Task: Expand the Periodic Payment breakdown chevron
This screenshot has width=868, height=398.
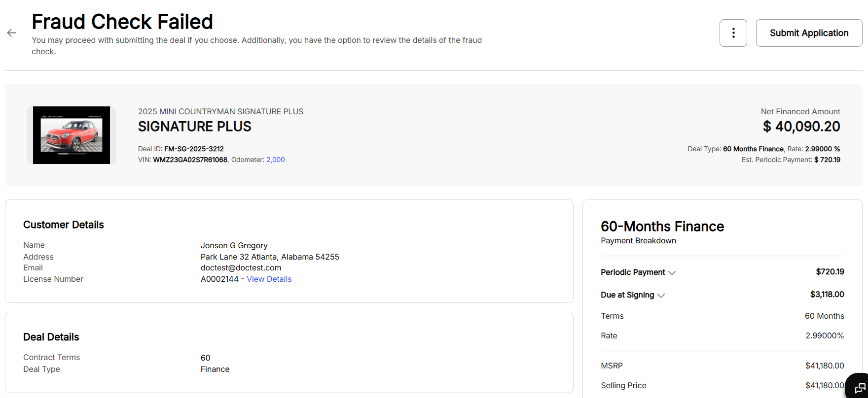Action: [x=672, y=273]
